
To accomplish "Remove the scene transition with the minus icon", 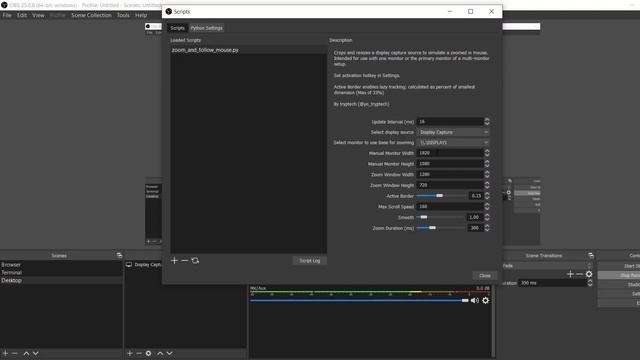I will coord(580,274).
